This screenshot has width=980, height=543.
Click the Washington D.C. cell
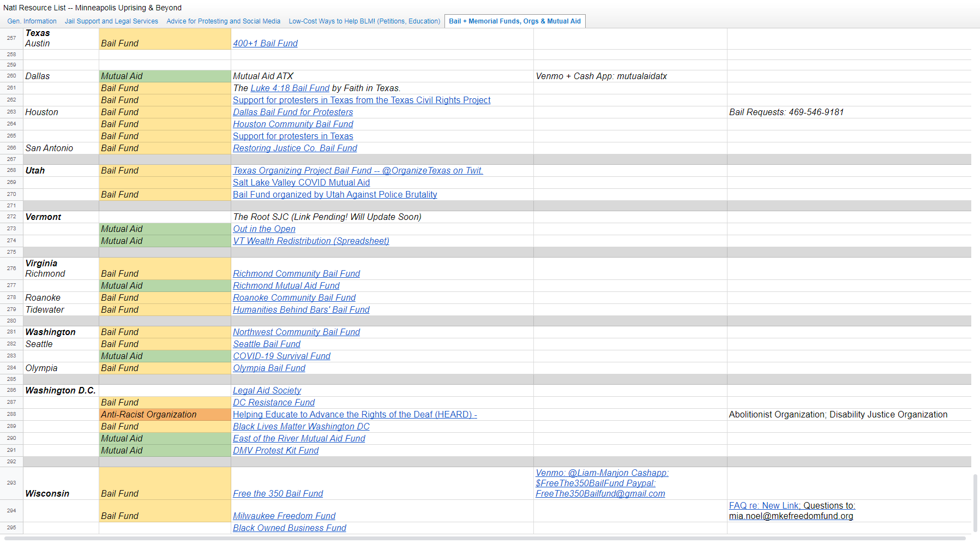(x=61, y=391)
